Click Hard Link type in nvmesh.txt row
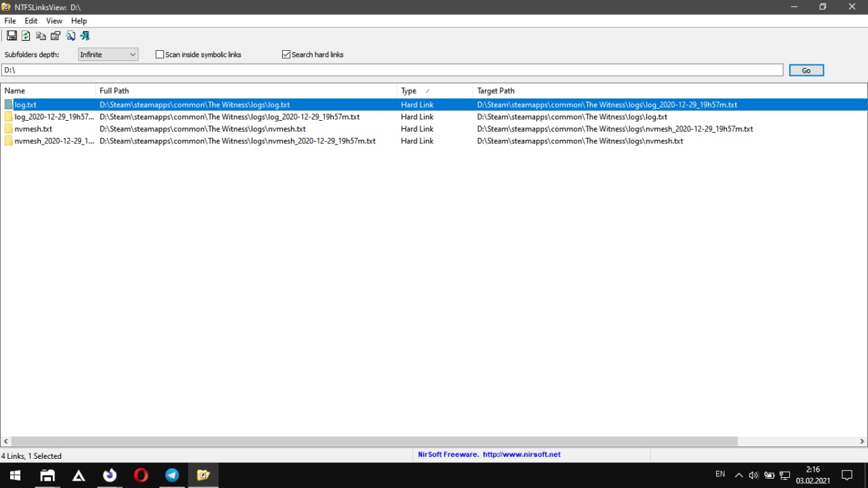The height and width of the screenshot is (488, 868). [417, 129]
